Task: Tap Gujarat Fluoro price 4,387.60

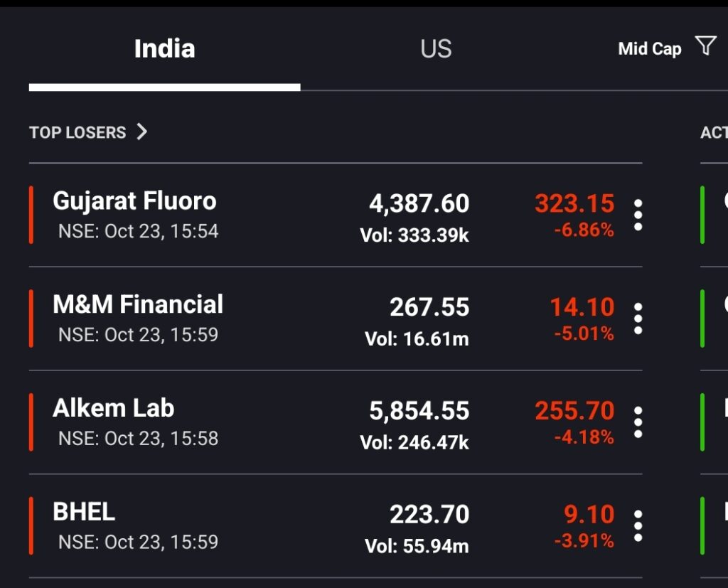Action: pyautogui.click(x=419, y=203)
